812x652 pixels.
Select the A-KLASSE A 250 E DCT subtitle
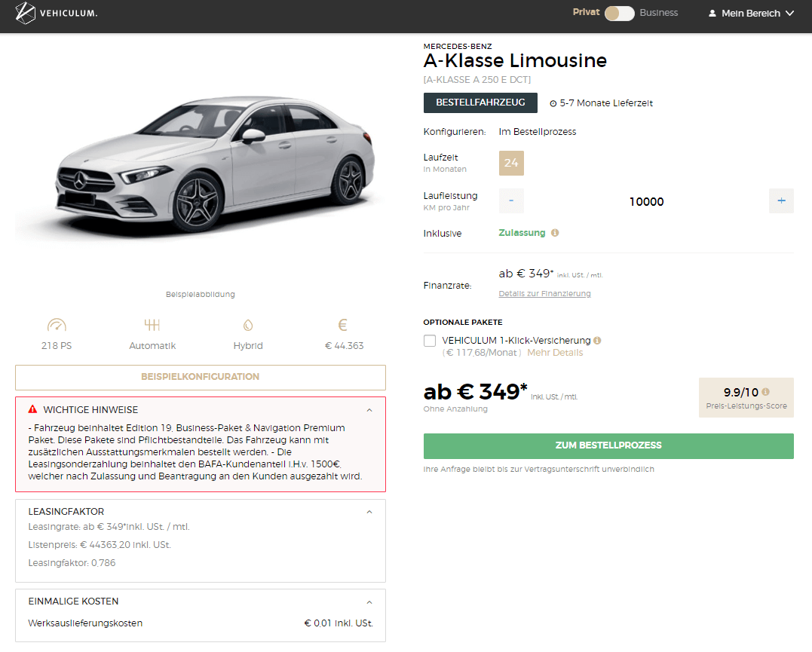point(477,80)
